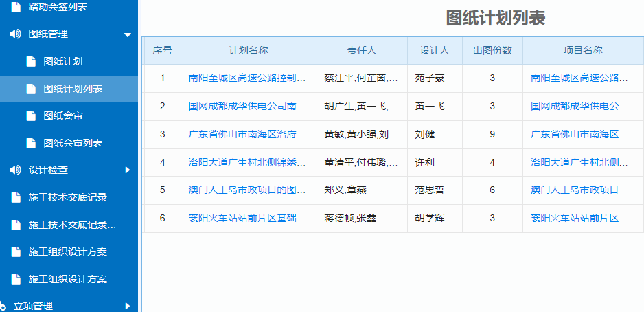Open the 南阳至城区高速公路控制 plan link
The width and height of the screenshot is (644, 312).
click(246, 78)
